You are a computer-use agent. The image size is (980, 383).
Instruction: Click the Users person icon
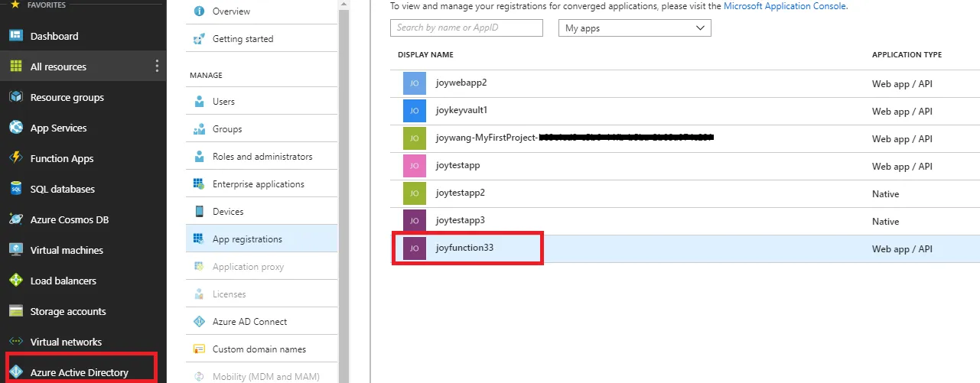(x=200, y=102)
